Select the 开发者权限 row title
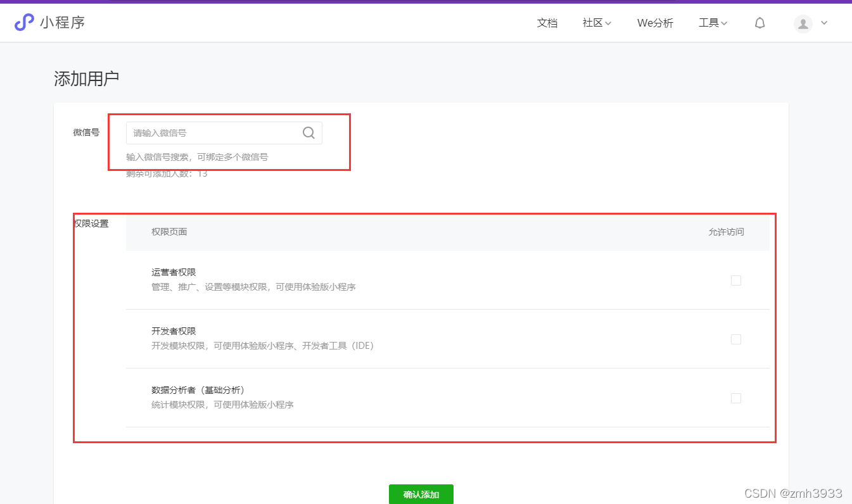The height and width of the screenshot is (504, 852). (174, 331)
